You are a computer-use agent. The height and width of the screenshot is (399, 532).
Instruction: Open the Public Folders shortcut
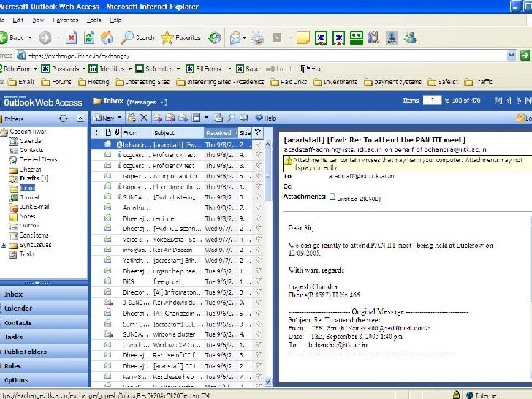click(44, 351)
